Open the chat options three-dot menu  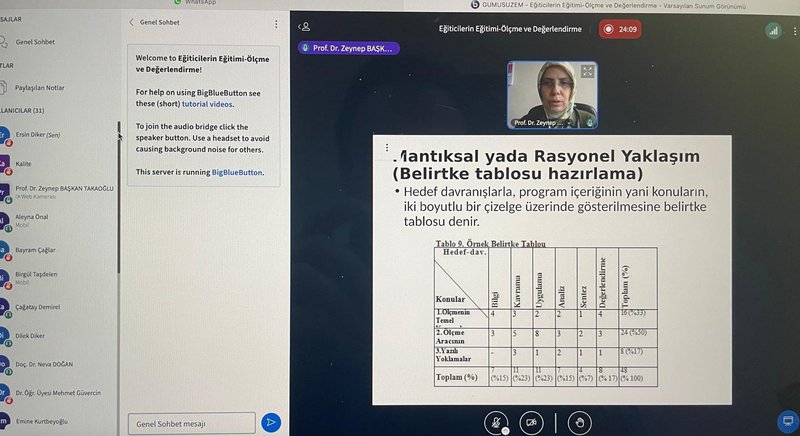[278, 22]
